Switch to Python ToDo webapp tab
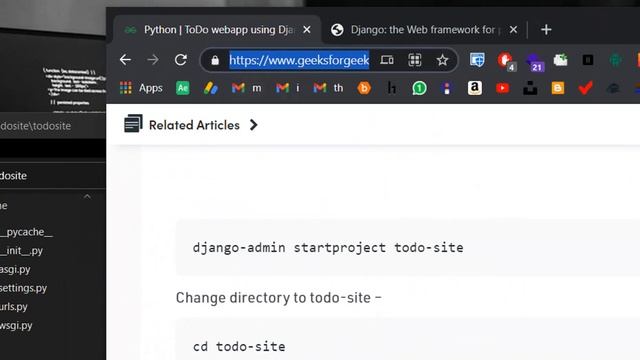 [218, 30]
